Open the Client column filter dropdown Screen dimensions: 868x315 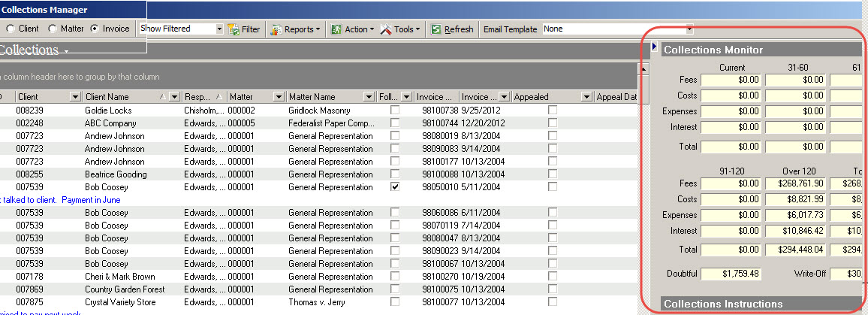tap(75, 97)
